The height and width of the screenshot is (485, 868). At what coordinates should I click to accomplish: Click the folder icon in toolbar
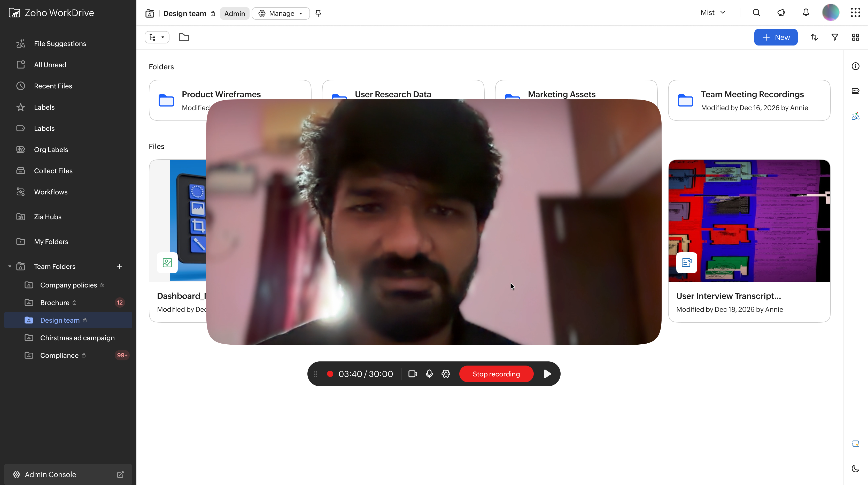184,37
